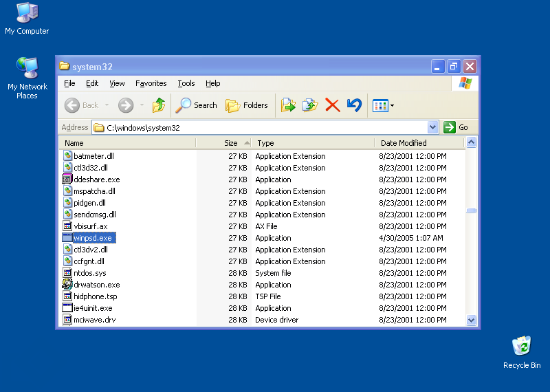
Task: Toggle the Folders pane button
Action: click(247, 105)
